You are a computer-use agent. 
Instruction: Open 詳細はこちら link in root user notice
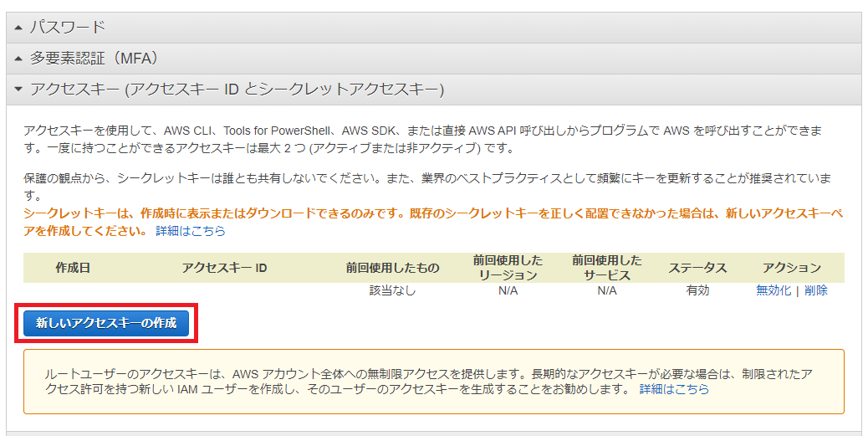(x=674, y=389)
